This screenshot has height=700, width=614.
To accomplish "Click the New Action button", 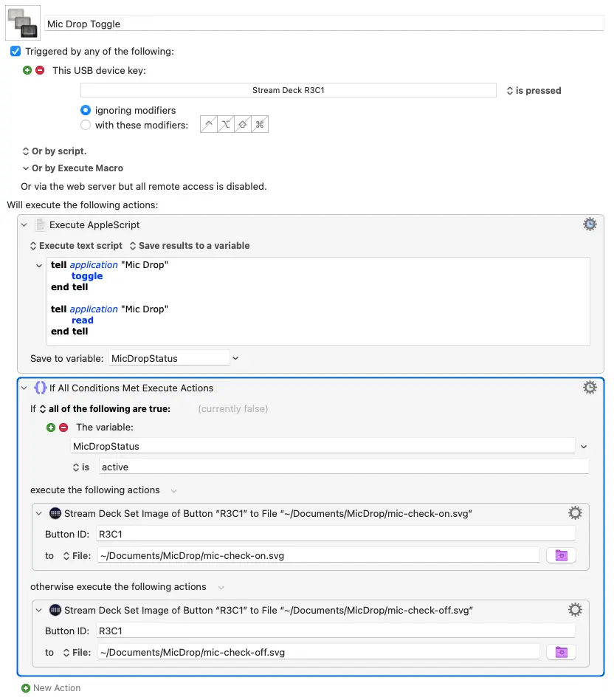I will [51, 687].
